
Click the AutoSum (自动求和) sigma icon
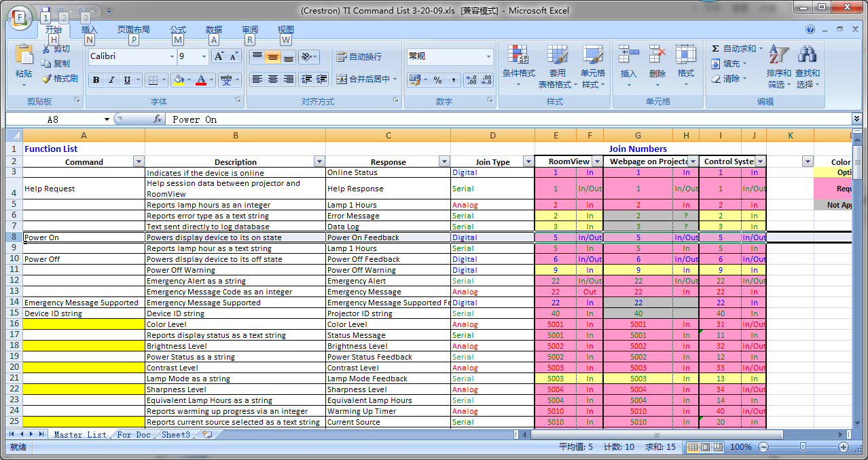point(715,49)
